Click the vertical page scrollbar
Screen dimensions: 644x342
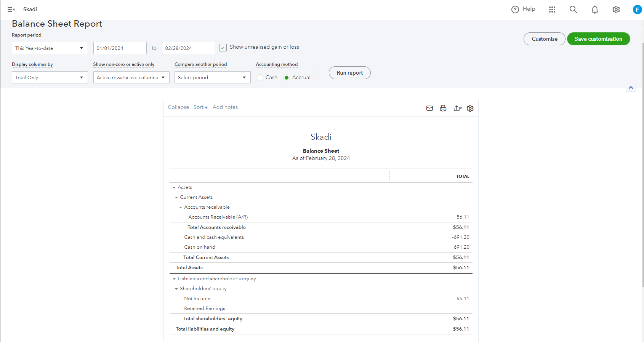point(642,152)
